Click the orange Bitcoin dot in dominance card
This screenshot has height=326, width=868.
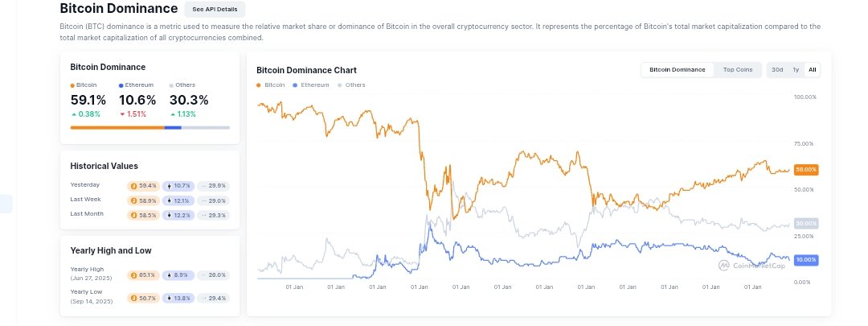pos(72,85)
